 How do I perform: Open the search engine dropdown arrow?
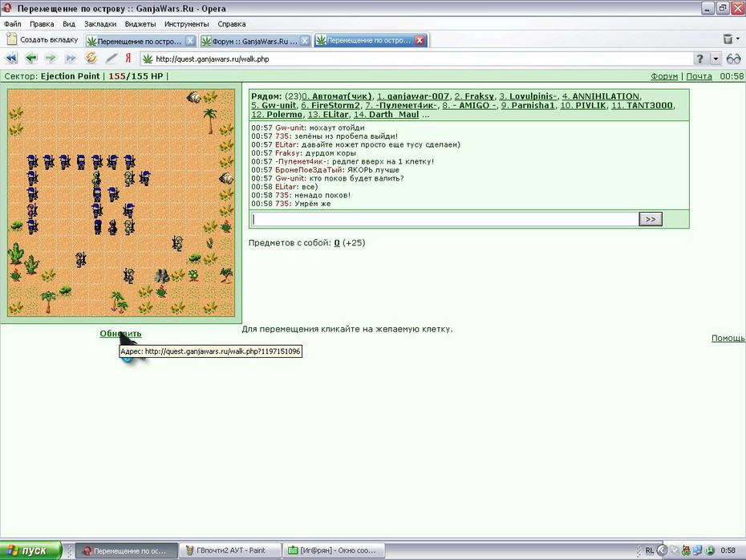point(716,59)
